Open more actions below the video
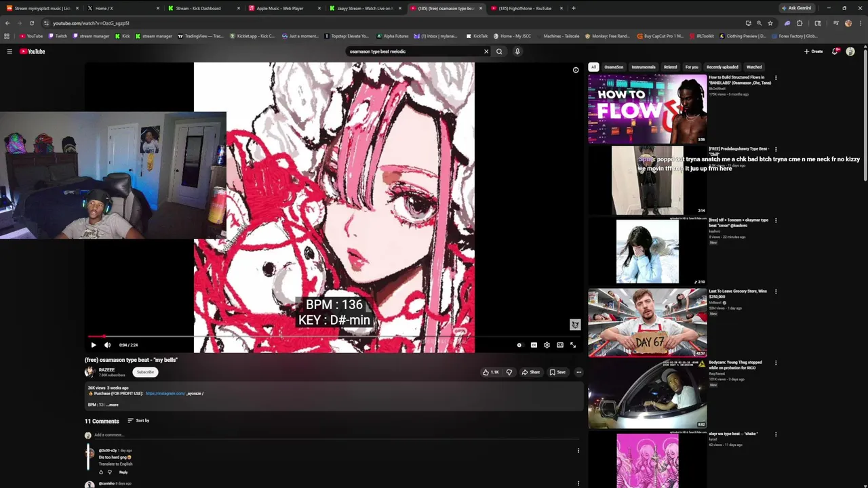 (x=578, y=372)
